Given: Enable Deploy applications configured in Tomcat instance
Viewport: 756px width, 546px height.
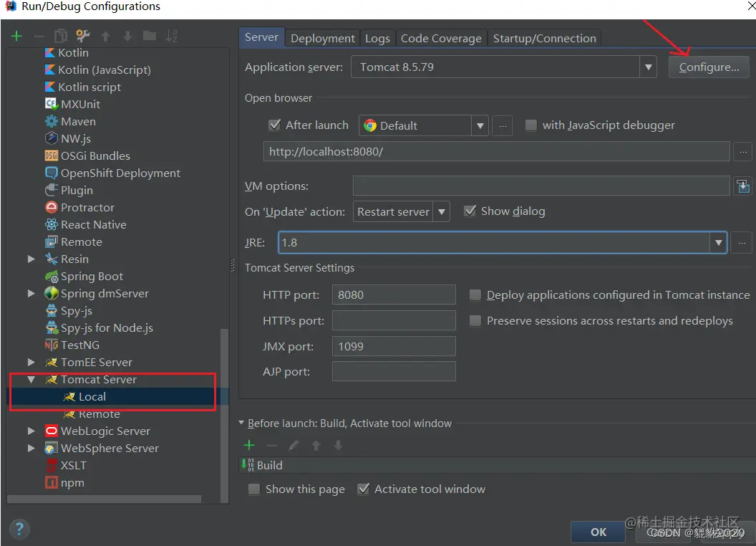Looking at the screenshot, I should tap(475, 295).
